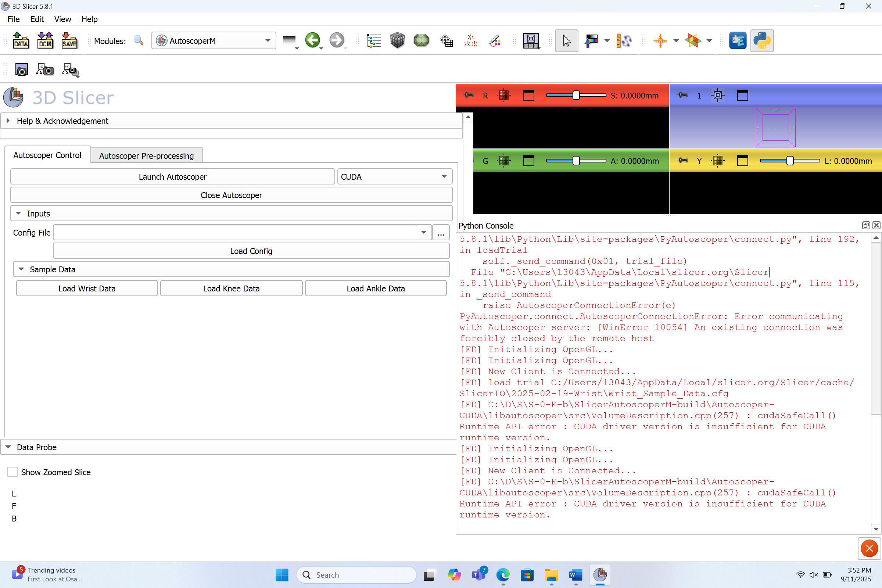Click the Green slice offset slider
This screenshot has height=588, width=882.
[576, 161]
